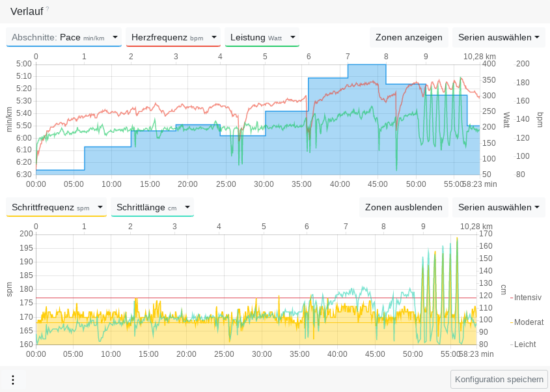Image resolution: width=550 pixels, height=392 pixels.
Task: Open upper chart Serien auswählen menu
Action: (499, 38)
